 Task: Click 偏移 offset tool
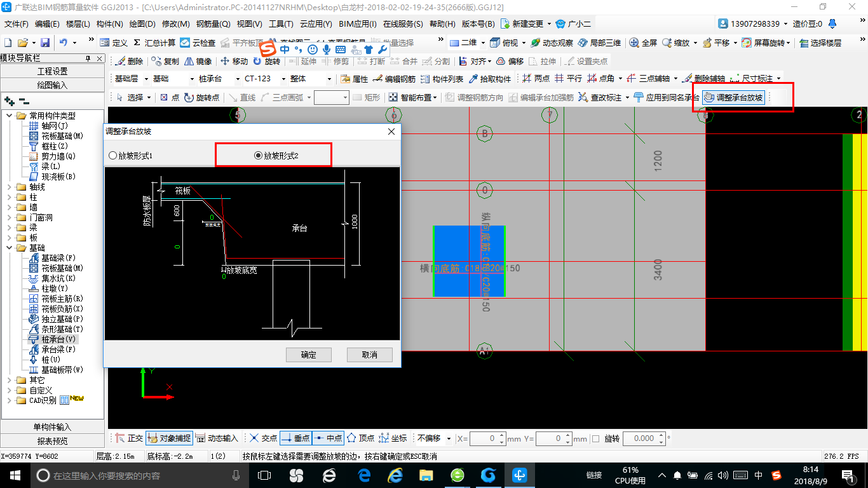(x=510, y=62)
